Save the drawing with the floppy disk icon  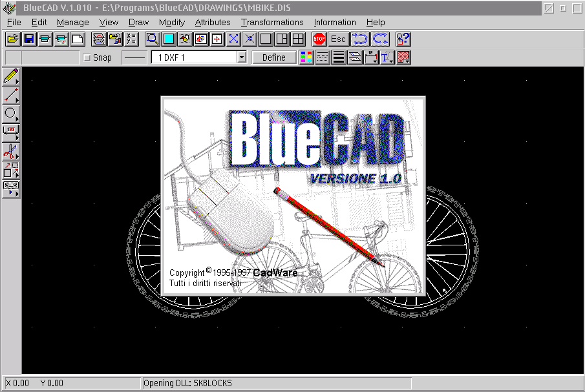pos(28,39)
